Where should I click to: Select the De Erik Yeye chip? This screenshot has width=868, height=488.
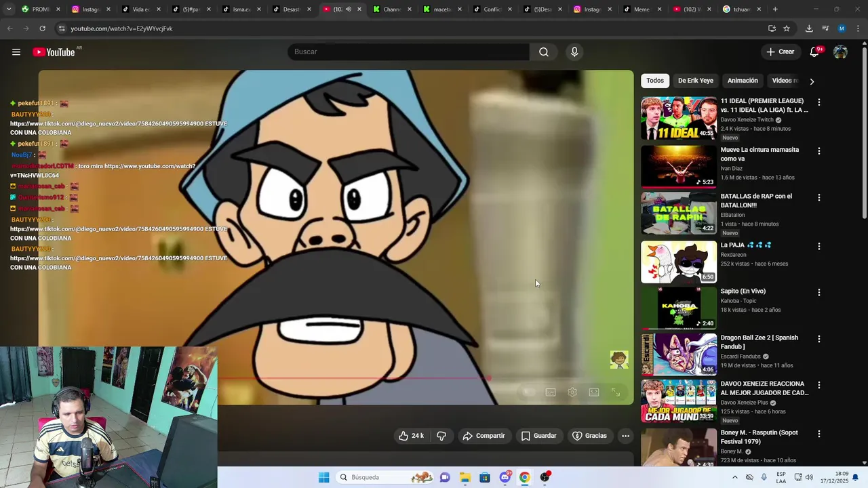(x=696, y=81)
